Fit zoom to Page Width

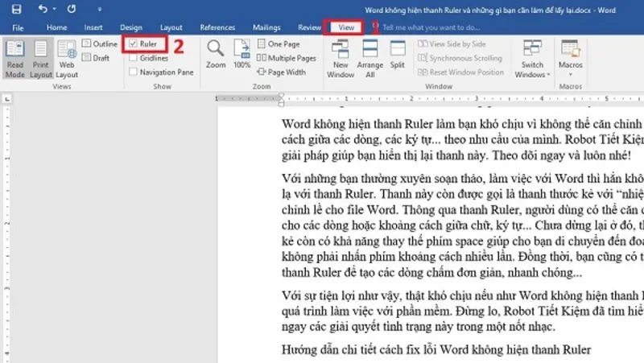[281, 72]
